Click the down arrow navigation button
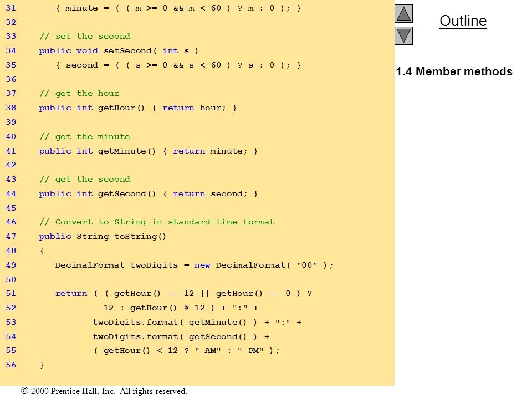Viewport: 532px width, 399px height. click(403, 35)
